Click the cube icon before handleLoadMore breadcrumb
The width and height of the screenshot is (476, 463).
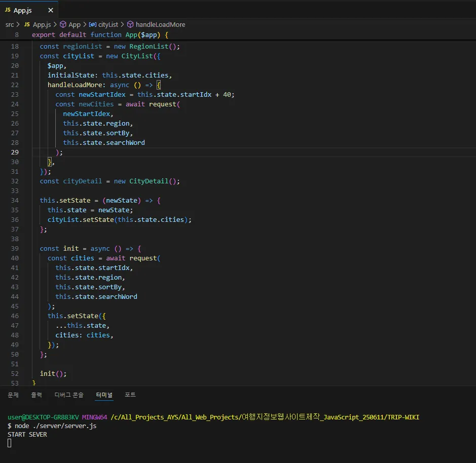(x=130, y=25)
